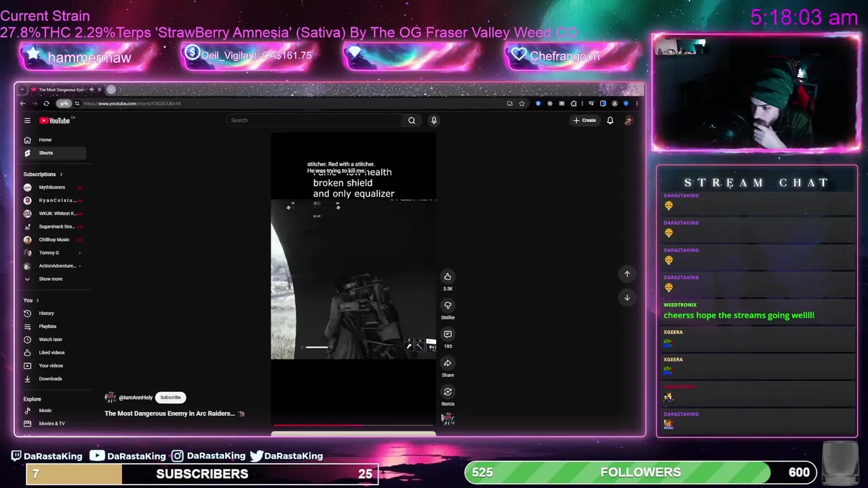Viewport: 868px width, 488px height.
Task: Click the hammermaw banner label
Action: coord(90,58)
